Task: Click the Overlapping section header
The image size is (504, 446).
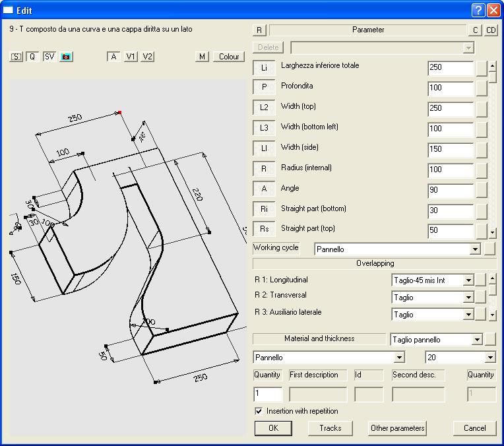Action: pyautogui.click(x=375, y=263)
